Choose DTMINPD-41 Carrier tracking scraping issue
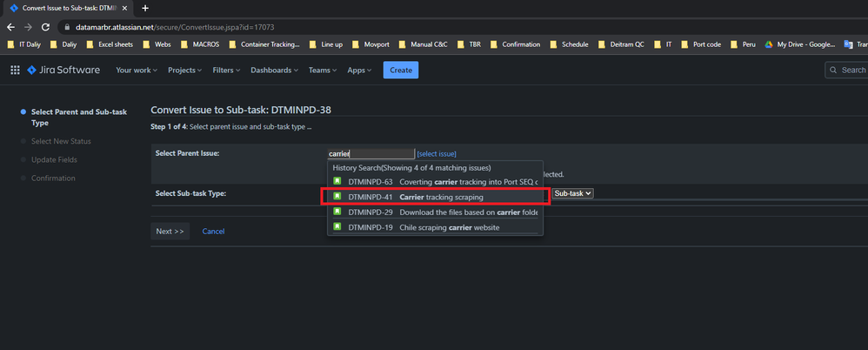 [x=435, y=197]
